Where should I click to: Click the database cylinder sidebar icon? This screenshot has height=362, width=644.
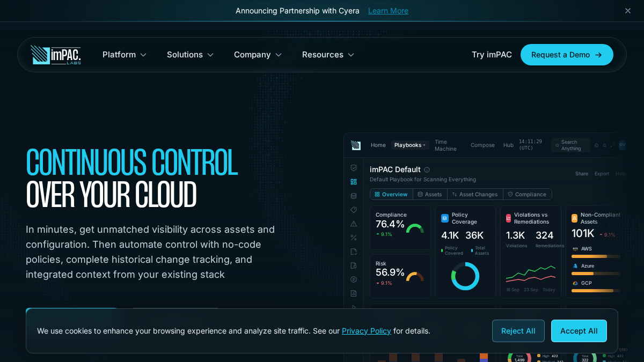pyautogui.click(x=354, y=196)
